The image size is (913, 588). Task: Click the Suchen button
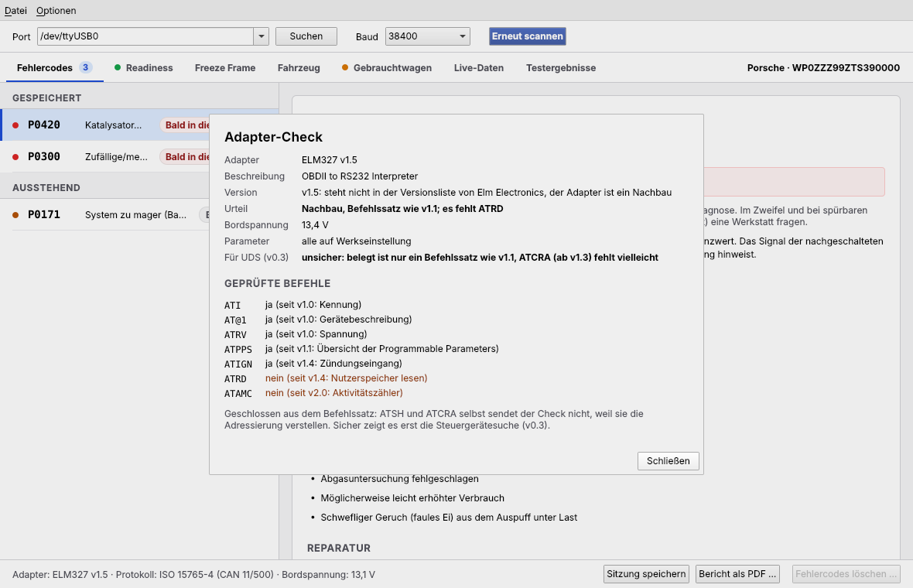click(x=306, y=36)
